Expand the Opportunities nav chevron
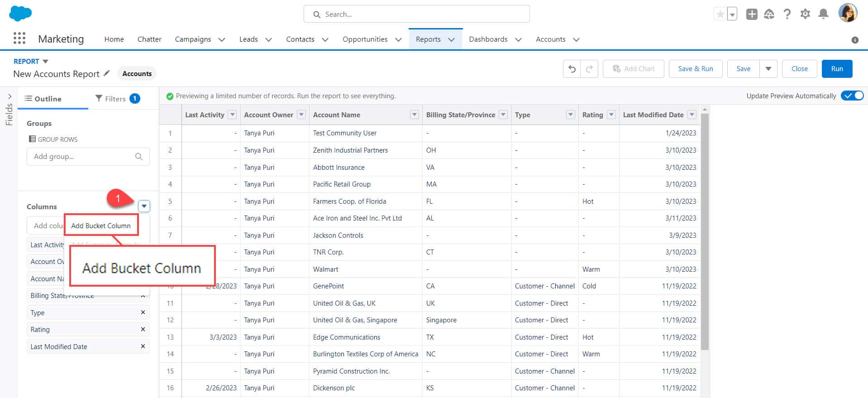Image resolution: width=868 pixels, height=398 pixels. [398, 39]
